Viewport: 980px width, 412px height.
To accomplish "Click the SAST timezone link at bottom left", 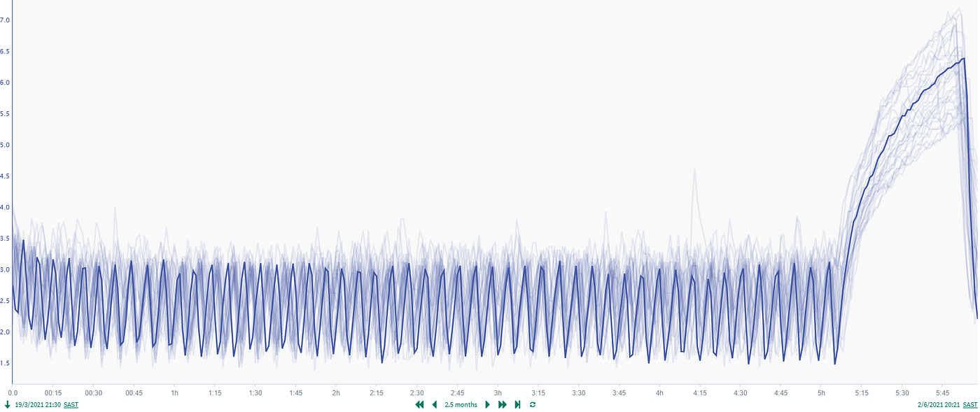I will coord(71,405).
